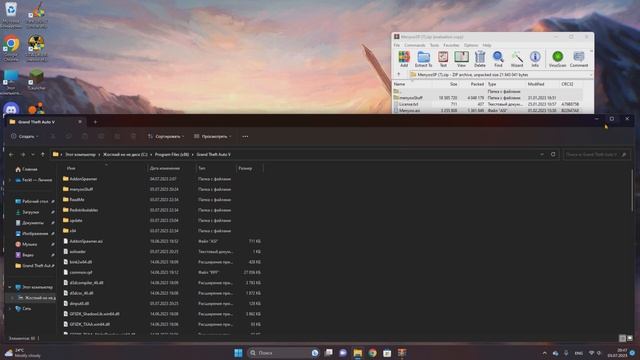
Task: Click the Explorer Back arrow
Action: tap(11, 155)
